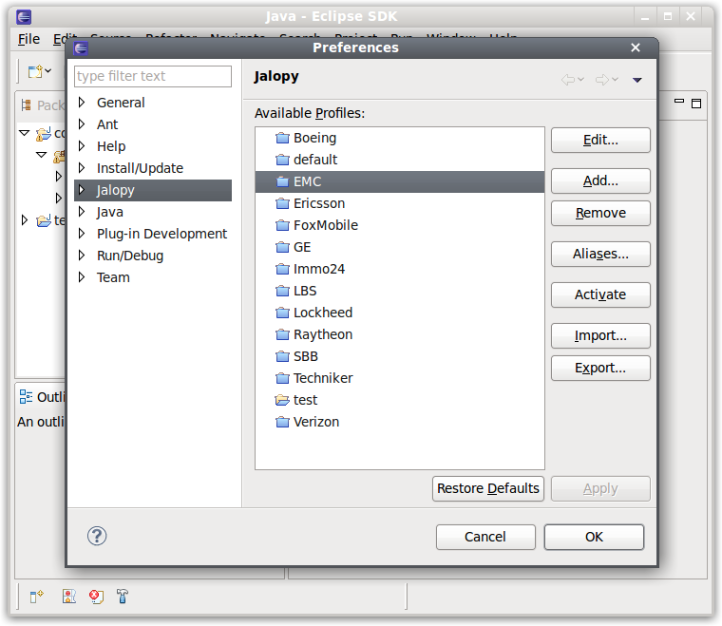Click the Immo24 profile folder icon
Viewport: 722px width, 626px height.
(x=282, y=269)
